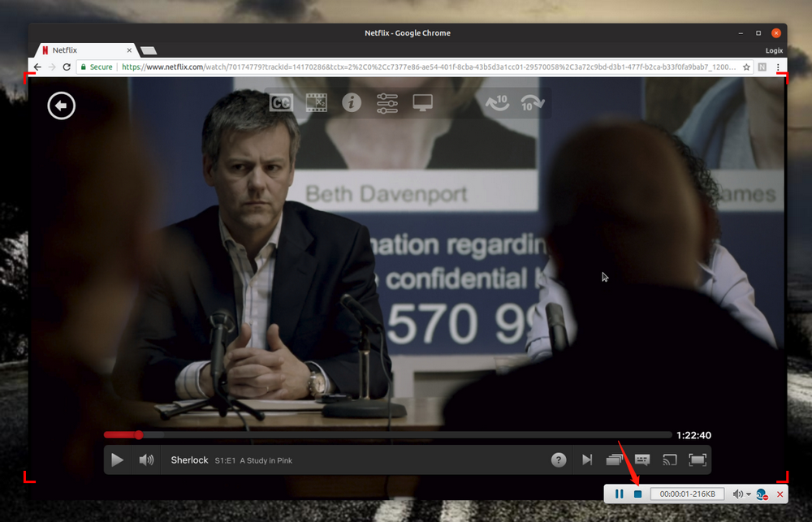
Task: Open the playback speed film-strip icon
Action: (317, 102)
